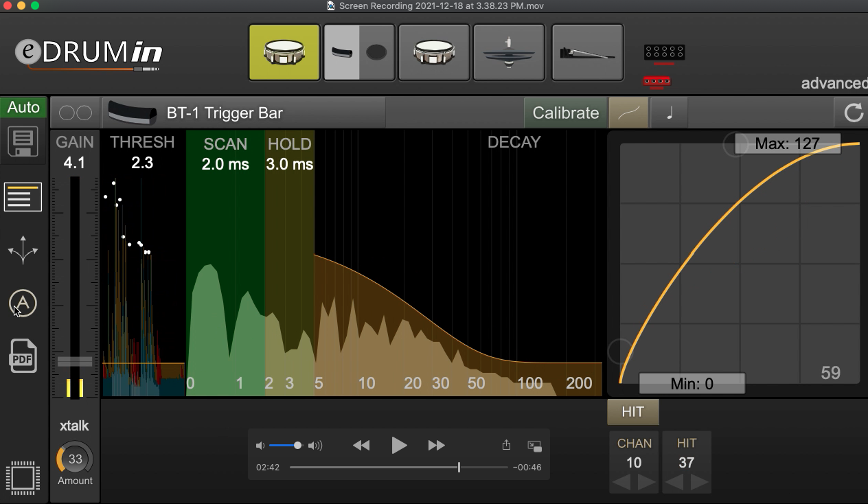Viewport: 868px width, 504px height.
Task: Rewind the video
Action: point(361,446)
